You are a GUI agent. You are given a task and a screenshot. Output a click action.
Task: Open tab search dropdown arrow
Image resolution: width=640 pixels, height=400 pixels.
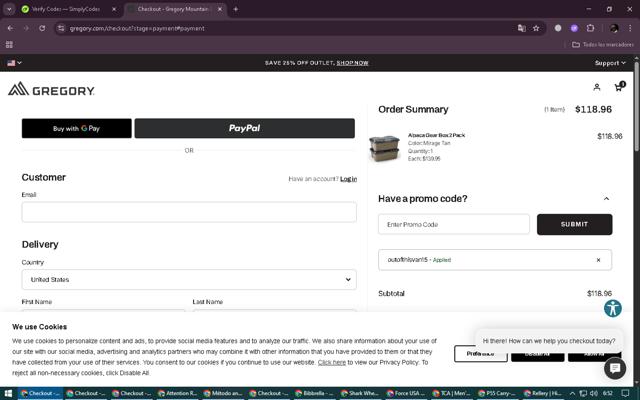point(9,9)
